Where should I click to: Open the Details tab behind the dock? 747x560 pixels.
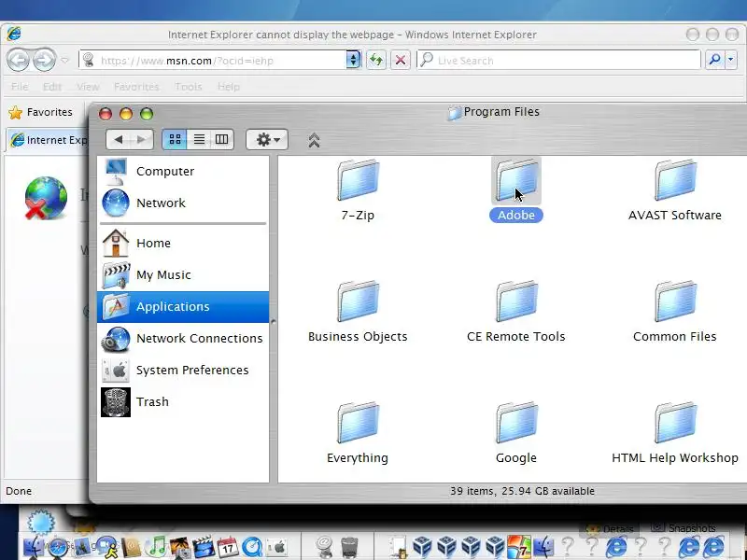611,528
